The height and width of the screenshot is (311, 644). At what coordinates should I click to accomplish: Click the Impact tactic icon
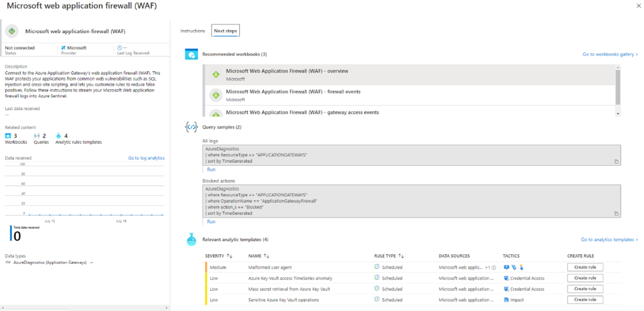[x=506, y=300]
